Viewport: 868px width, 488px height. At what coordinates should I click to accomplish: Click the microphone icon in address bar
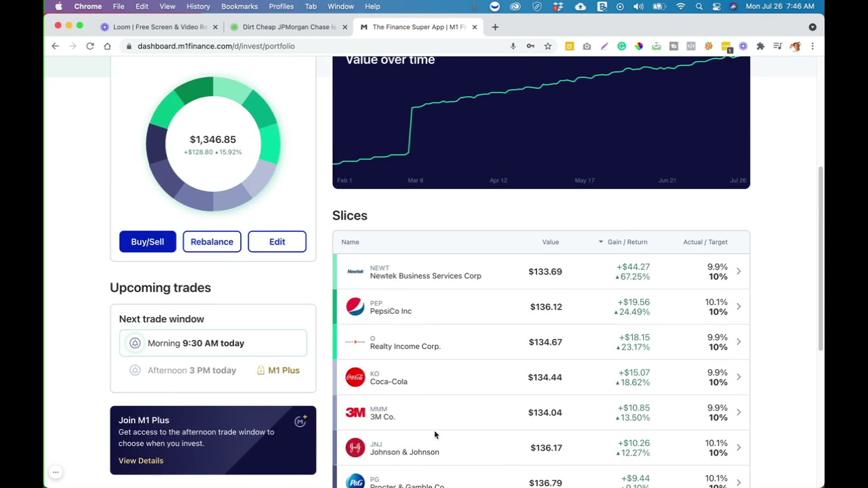(513, 46)
